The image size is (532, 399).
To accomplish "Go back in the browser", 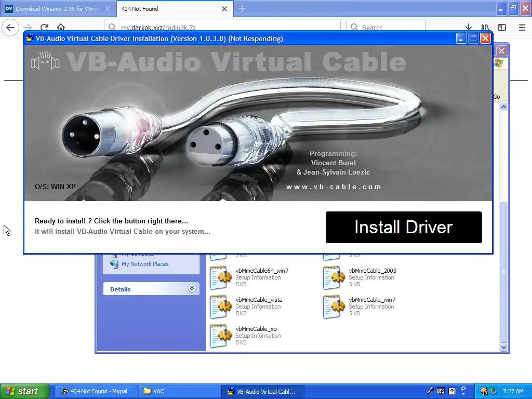I will coord(10,28).
